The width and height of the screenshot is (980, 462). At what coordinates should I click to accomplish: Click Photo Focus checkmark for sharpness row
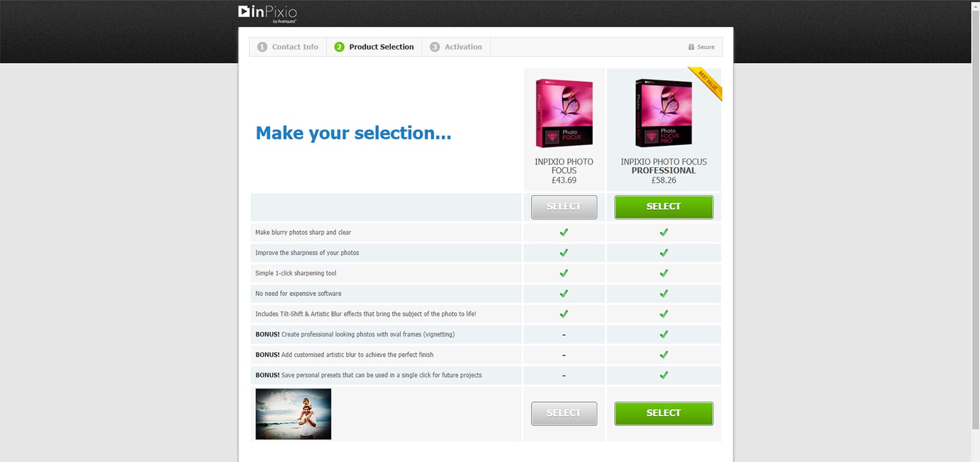click(x=563, y=253)
